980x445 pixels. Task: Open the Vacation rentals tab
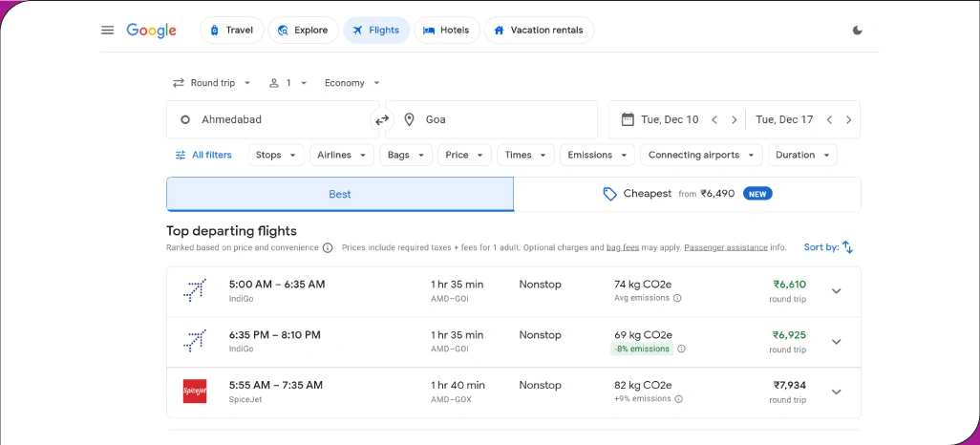coord(539,30)
